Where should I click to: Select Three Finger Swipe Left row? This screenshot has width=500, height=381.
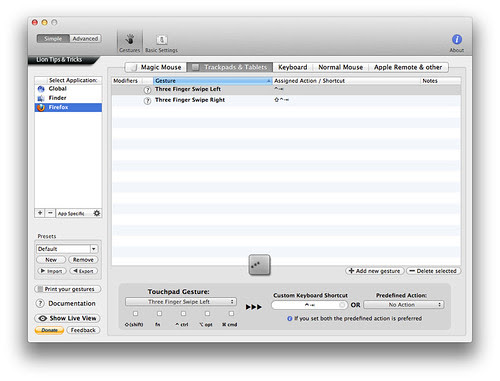[x=286, y=89]
